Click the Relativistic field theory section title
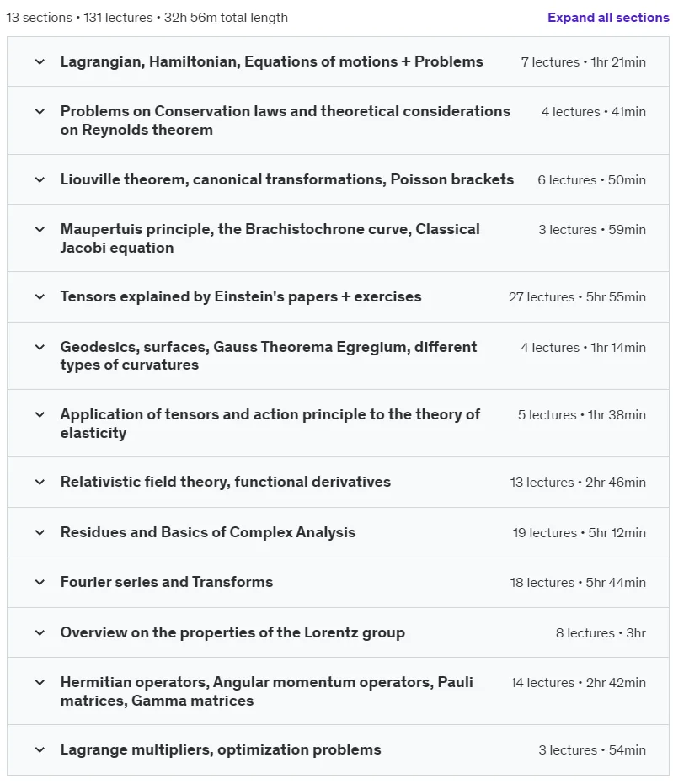Screen dimensions: 673x784 click(226, 482)
